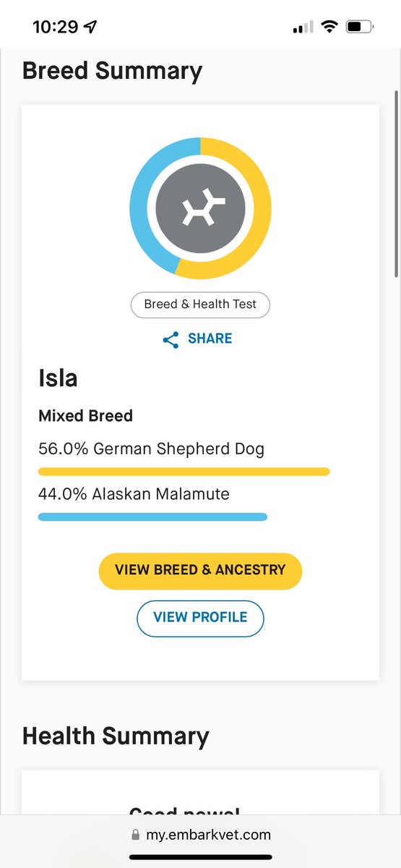This screenshot has width=401, height=868.
Task: Tap the share icon next to SHARE
Action: pyautogui.click(x=171, y=340)
